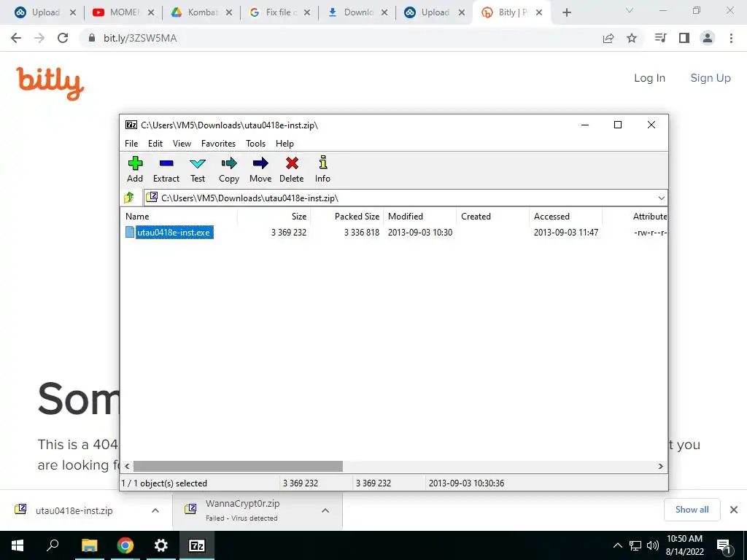Click Show all downloads button

[x=692, y=510]
